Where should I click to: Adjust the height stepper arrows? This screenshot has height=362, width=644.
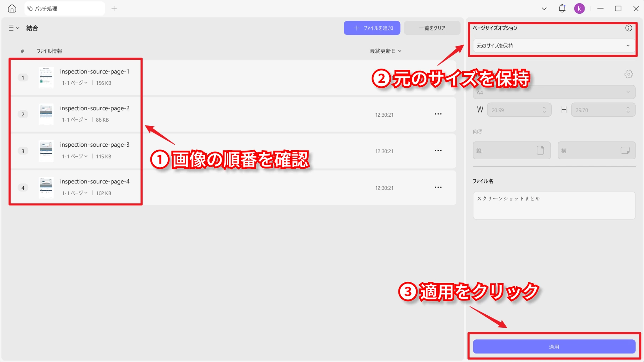628,110
